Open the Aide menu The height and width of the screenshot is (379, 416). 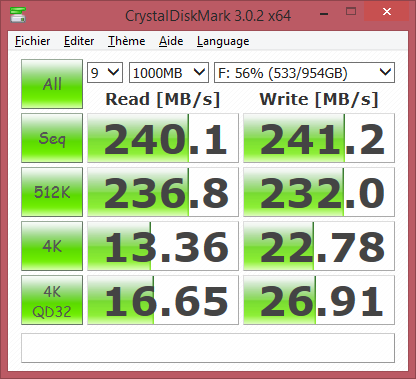pos(171,41)
